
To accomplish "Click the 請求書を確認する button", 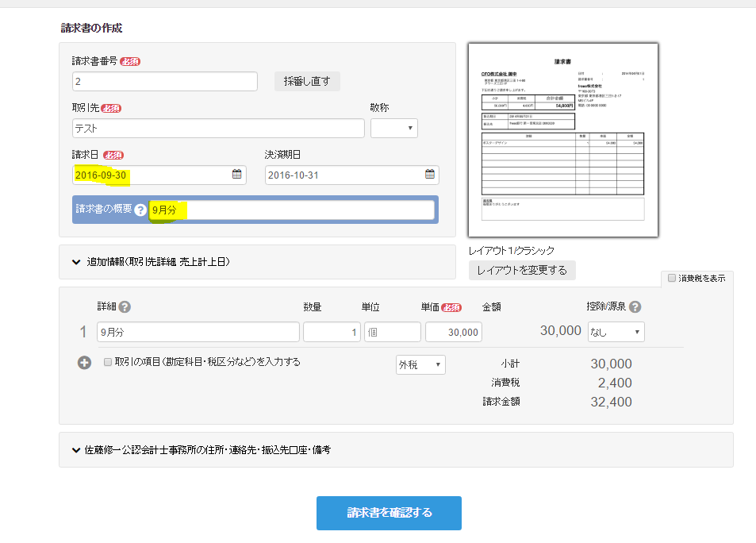I will (389, 513).
